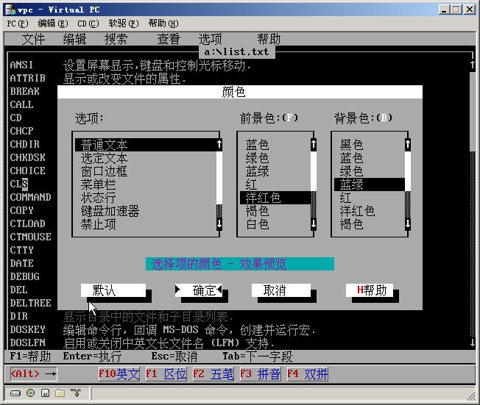The width and height of the screenshot is (480, 405).
Task: Select F3 拼音 input method
Action: coord(260,374)
